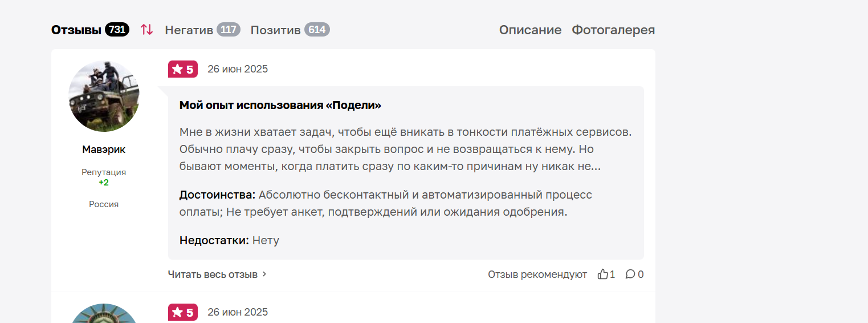Like Маверик's review with thumbs-up icon
The width and height of the screenshot is (868, 323).
[603, 274]
